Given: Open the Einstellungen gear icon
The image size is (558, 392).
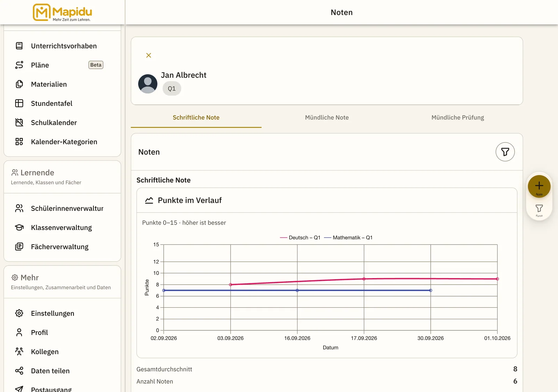Looking at the screenshot, I should pyautogui.click(x=19, y=313).
